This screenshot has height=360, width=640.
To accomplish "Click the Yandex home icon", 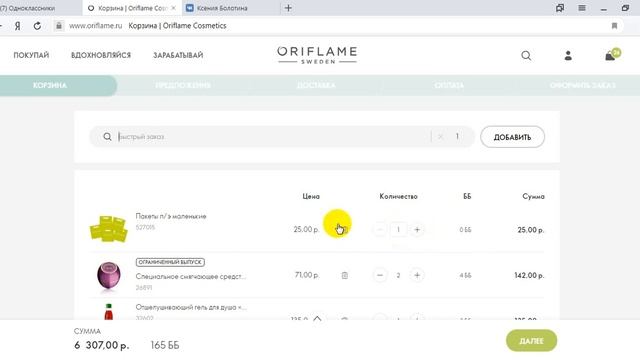I will coord(18,26).
